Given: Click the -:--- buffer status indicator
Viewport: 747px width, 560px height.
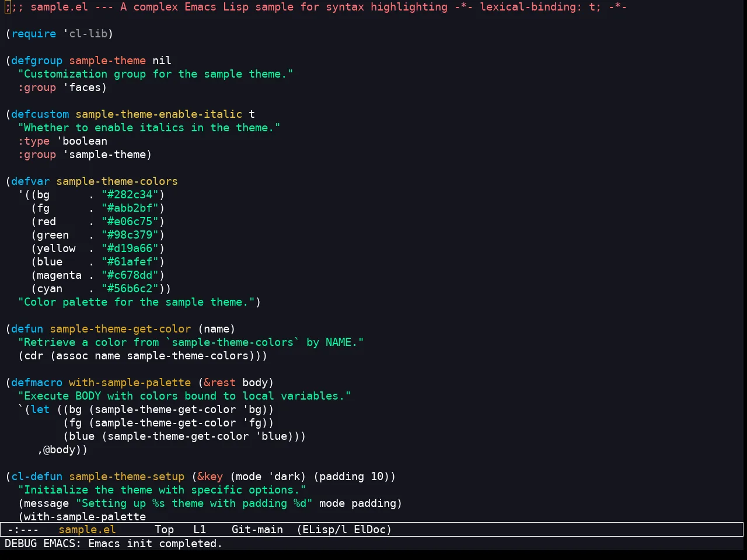Looking at the screenshot, I should coord(23,530).
